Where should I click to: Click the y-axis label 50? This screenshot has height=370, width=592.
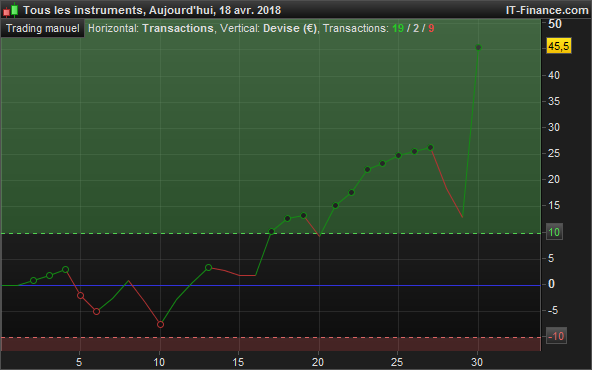pos(555,24)
